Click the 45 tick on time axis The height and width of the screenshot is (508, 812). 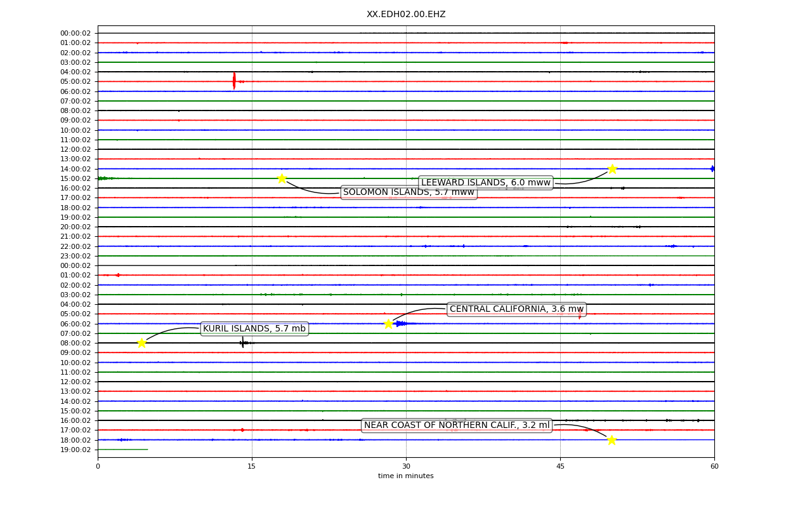coord(560,467)
